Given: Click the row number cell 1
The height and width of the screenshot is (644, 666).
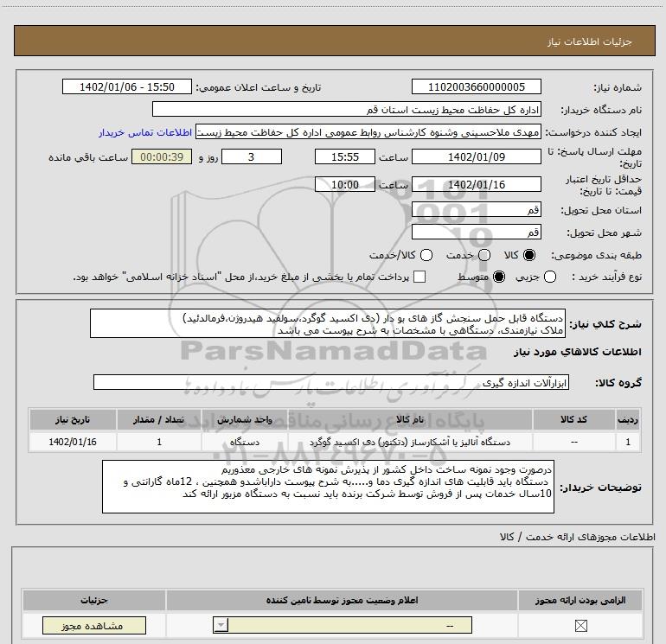Looking at the screenshot, I should [x=628, y=442].
